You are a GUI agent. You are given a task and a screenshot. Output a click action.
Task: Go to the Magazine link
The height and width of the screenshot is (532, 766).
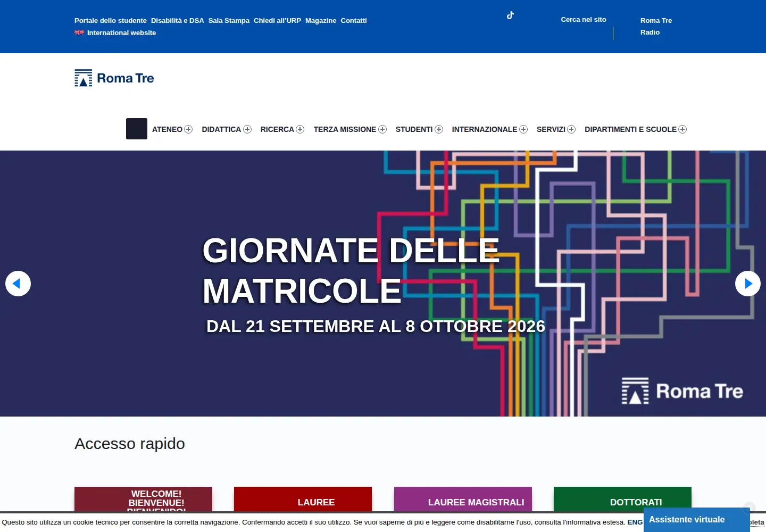point(321,21)
